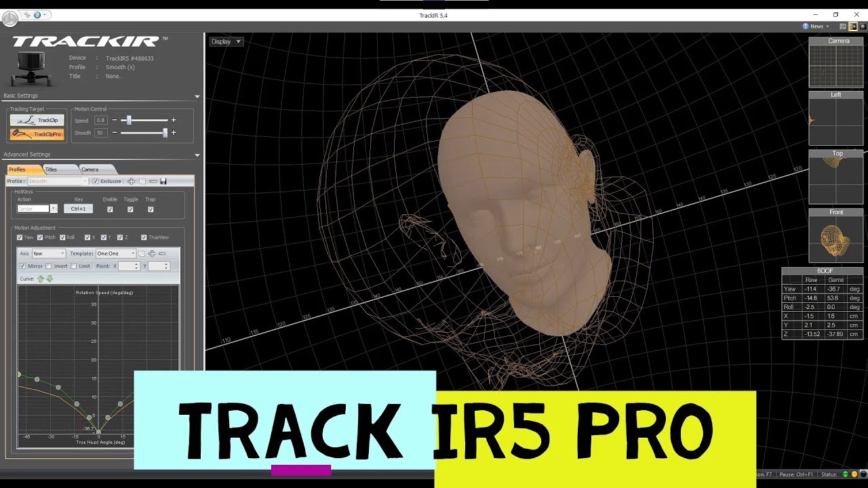The width and height of the screenshot is (868, 488).
Task: Open the Axis dropdown set to Yaw
Action: (x=49, y=253)
